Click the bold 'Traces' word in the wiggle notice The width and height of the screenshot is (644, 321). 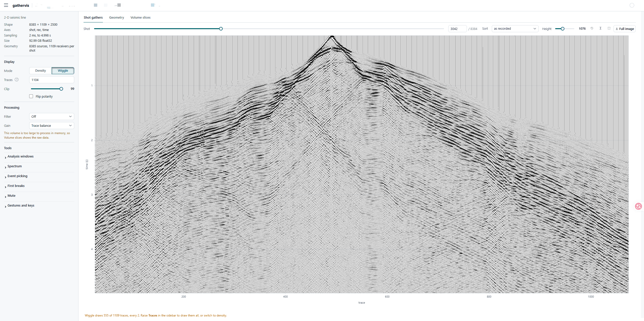pos(153,315)
